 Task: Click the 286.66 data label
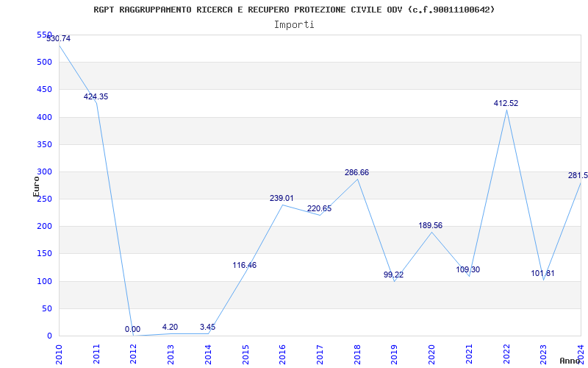[x=356, y=172]
